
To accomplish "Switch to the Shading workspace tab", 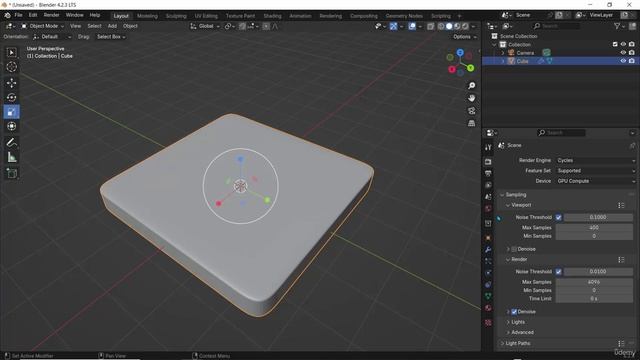I will [272, 16].
